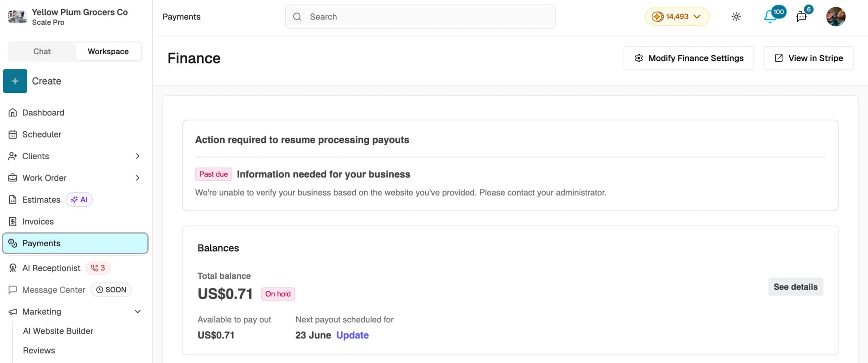Screen dimensions: 868x363
Task: Open Dashboard via its home icon
Action: [13, 113]
